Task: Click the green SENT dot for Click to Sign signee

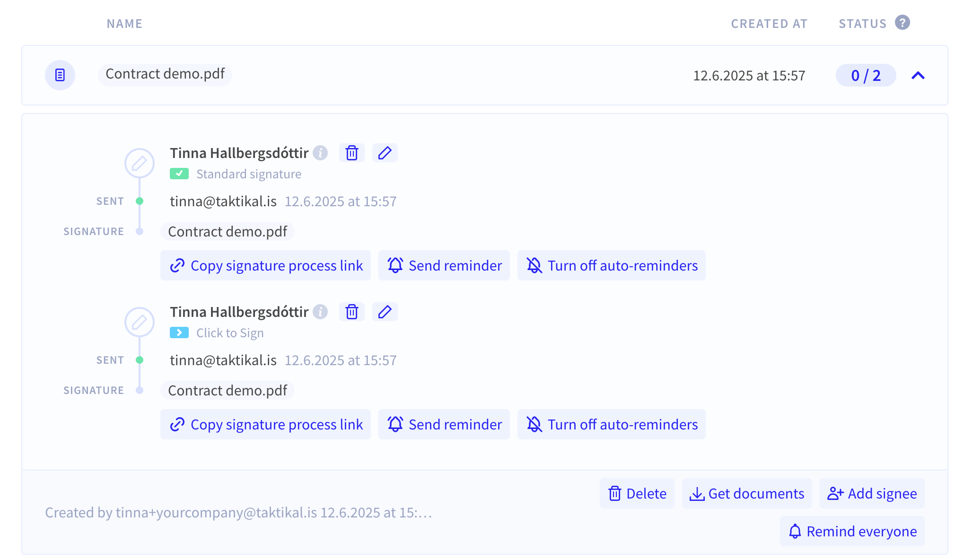Action: (140, 360)
